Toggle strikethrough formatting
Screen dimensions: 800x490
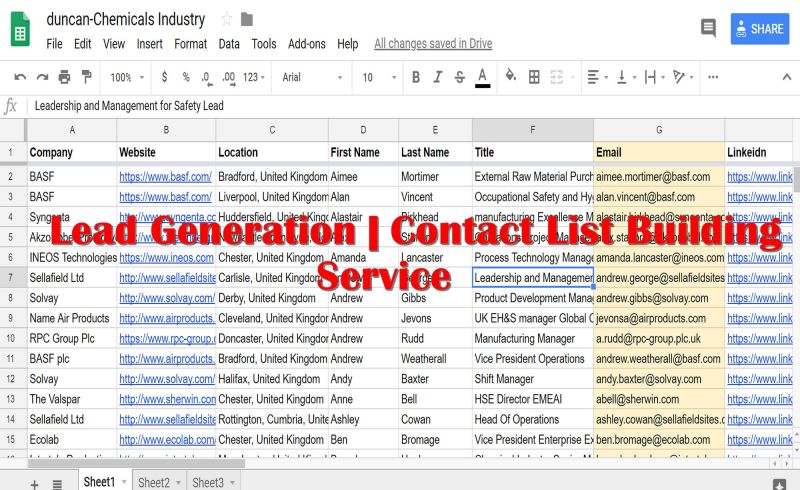tap(459, 77)
